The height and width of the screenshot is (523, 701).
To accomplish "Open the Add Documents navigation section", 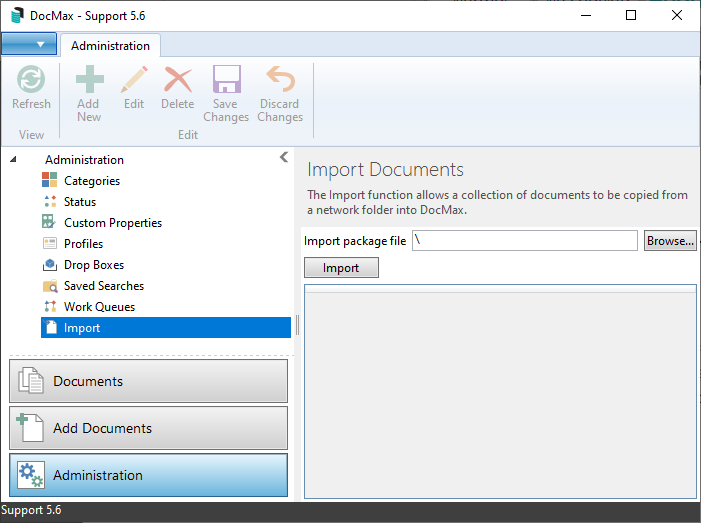I will (148, 428).
